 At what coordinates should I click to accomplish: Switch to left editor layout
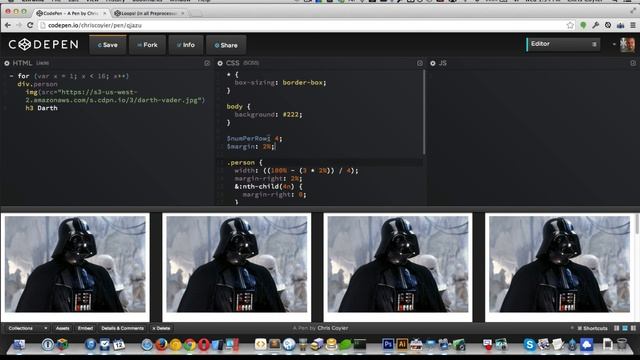point(616,328)
